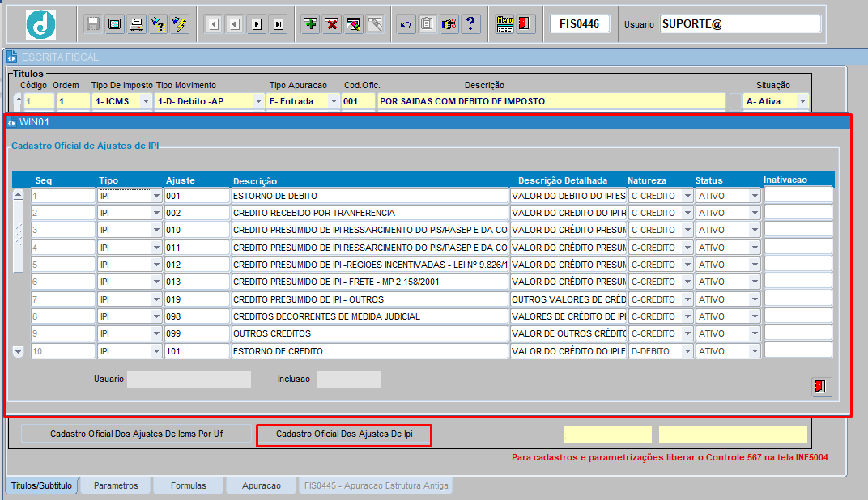Open the search query window icon

[x=353, y=23]
